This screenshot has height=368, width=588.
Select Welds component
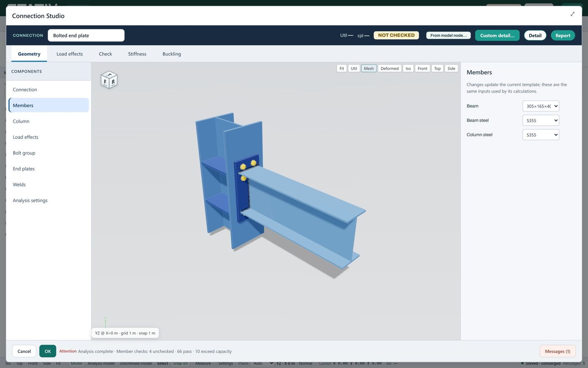[x=49, y=185]
